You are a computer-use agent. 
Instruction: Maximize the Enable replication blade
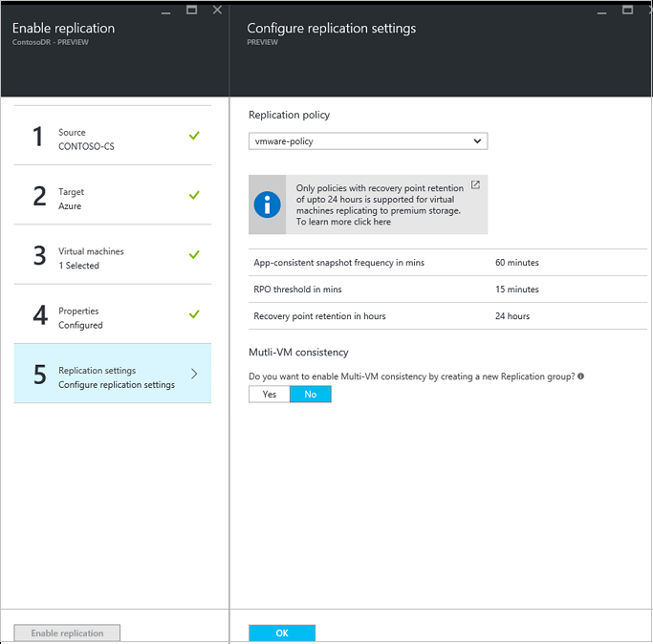pos(191,10)
